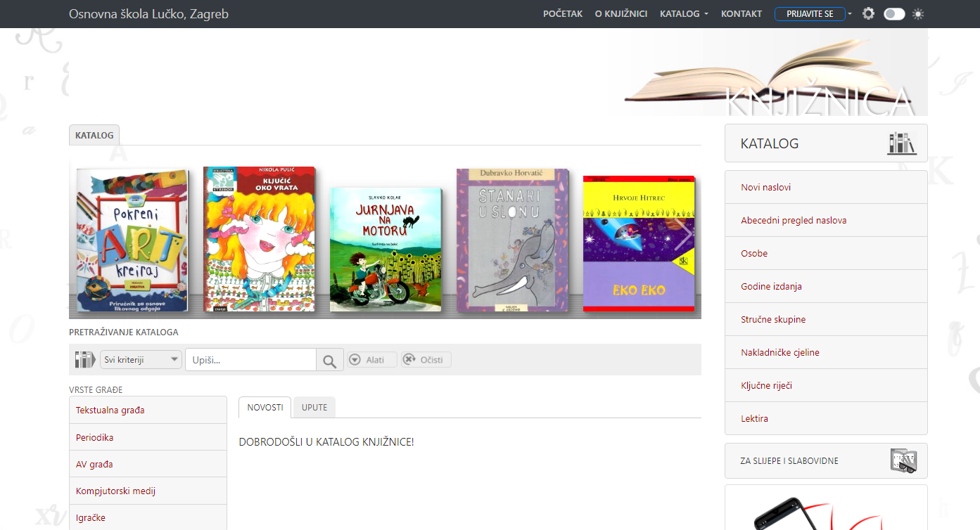Open O KNJIŽNICI menu item
Screen dimensions: 980x530
pos(621,13)
